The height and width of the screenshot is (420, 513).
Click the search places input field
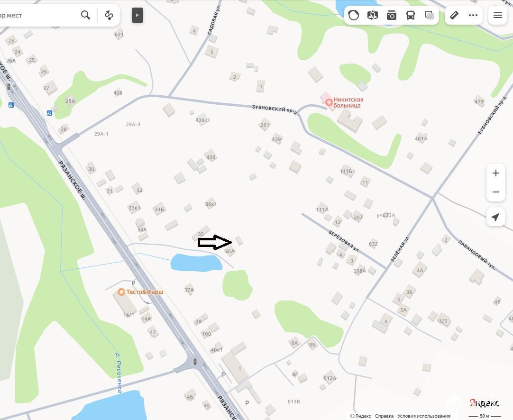click(x=37, y=15)
